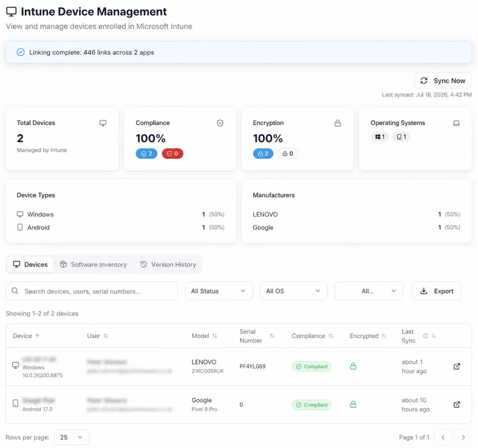Sort by the Model column

(x=204, y=336)
